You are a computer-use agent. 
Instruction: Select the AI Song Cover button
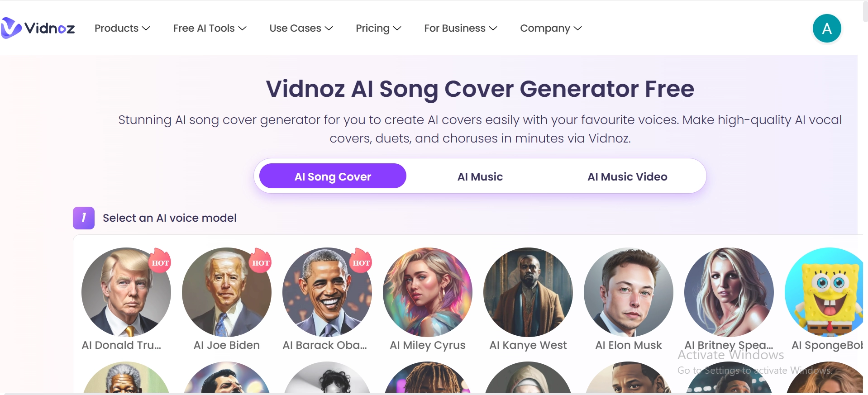332,176
